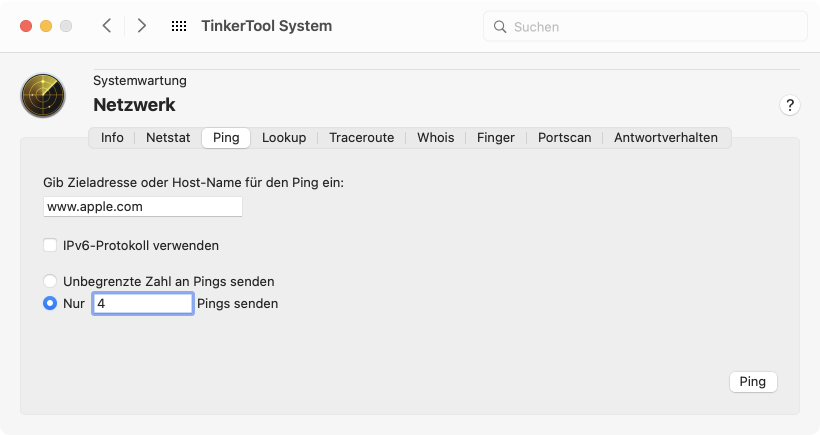Show all panes via grid icon
The height and width of the screenshot is (435, 820).
click(179, 26)
